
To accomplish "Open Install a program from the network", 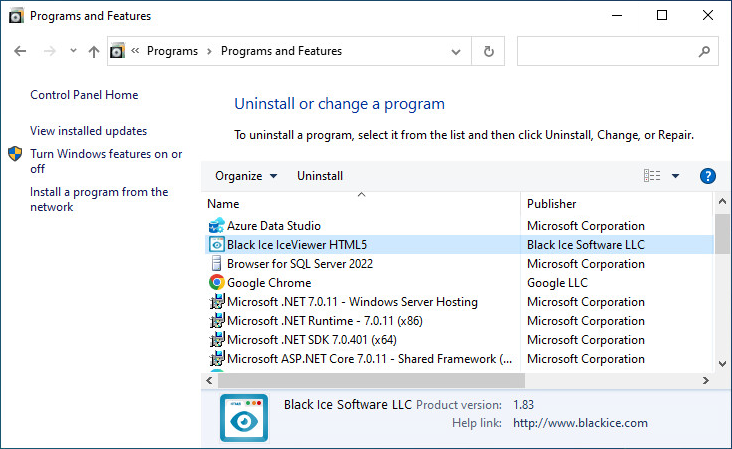I will pyautogui.click(x=99, y=199).
